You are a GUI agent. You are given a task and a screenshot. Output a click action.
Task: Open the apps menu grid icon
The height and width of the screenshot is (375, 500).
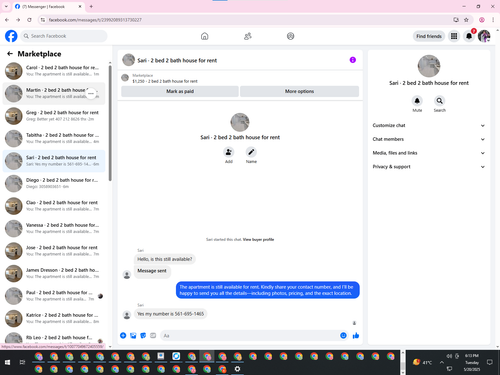454,36
